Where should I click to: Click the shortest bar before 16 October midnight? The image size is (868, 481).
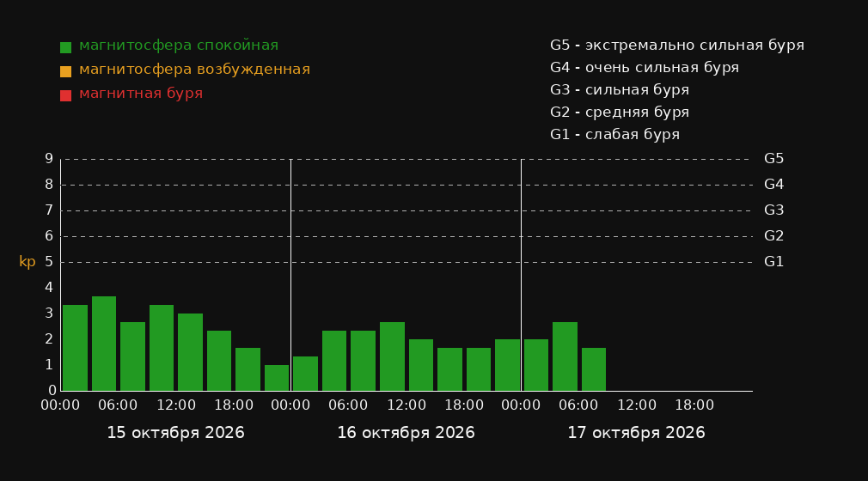277,378
